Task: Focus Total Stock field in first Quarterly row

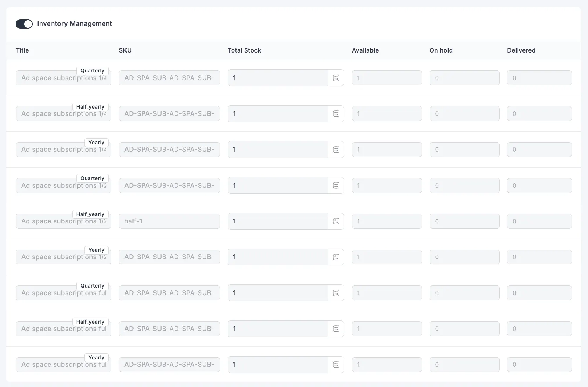Action: click(x=278, y=78)
